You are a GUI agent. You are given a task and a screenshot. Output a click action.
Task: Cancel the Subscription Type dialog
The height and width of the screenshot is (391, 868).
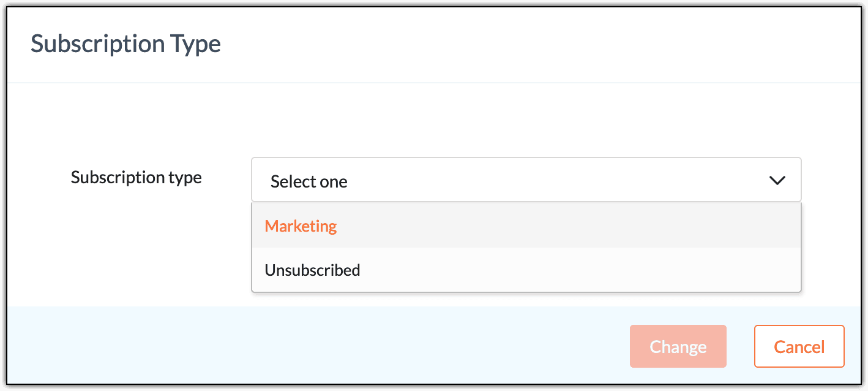[799, 347]
